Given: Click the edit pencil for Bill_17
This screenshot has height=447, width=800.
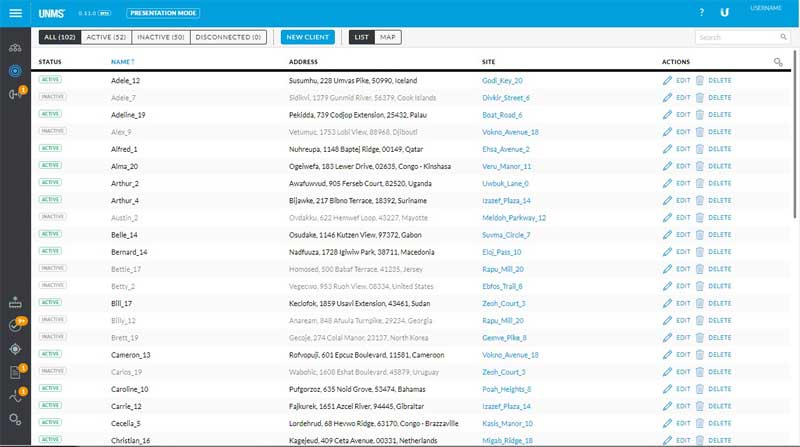Looking at the screenshot, I should click(667, 303).
